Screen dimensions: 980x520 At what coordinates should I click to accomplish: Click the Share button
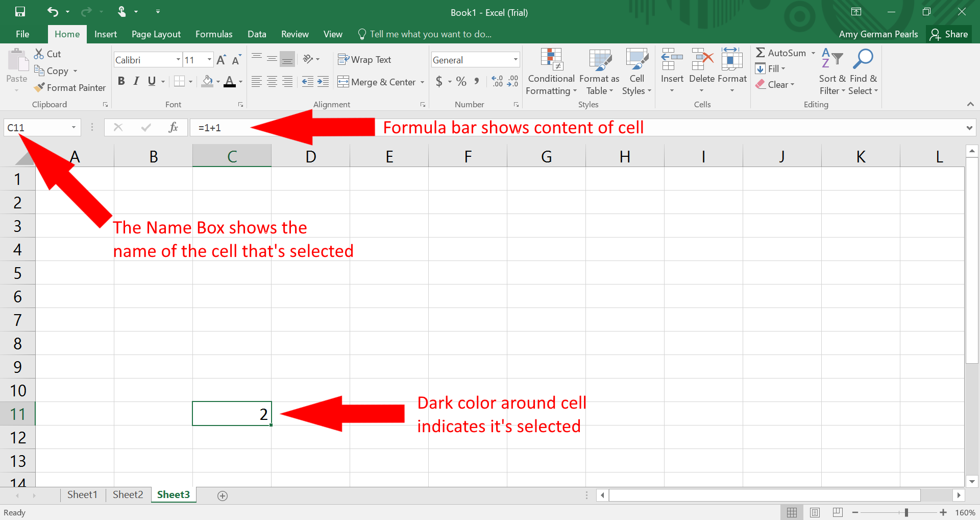click(950, 34)
